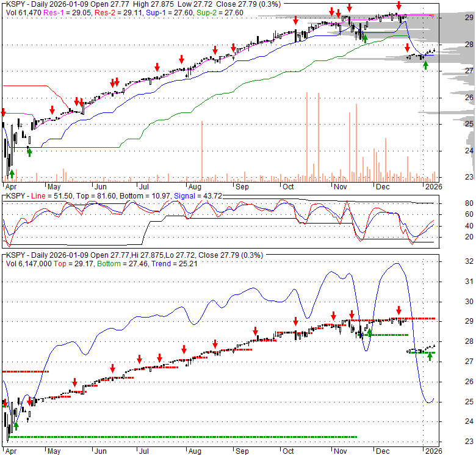
Task: Select the Aug label on top chart time axis
Action: pos(195,186)
